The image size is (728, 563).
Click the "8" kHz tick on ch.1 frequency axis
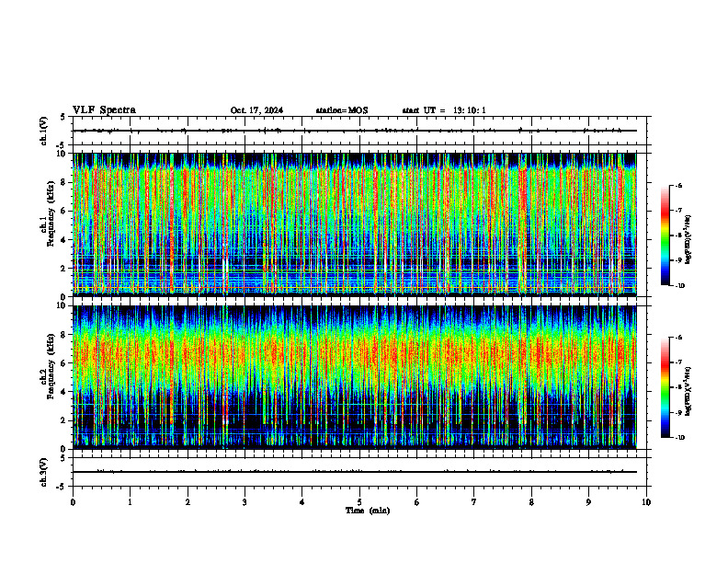[x=63, y=182]
